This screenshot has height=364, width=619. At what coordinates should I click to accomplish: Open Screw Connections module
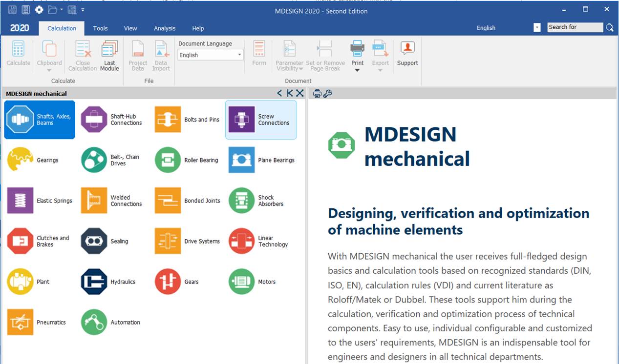pyautogui.click(x=261, y=120)
